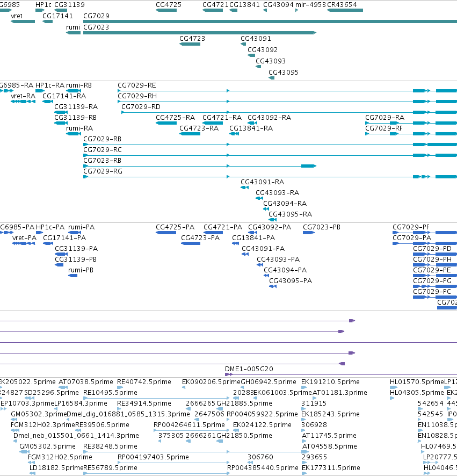The image size is (457, 476).
Task: Select the RE56789.5prime EST label
Action: click(111, 468)
